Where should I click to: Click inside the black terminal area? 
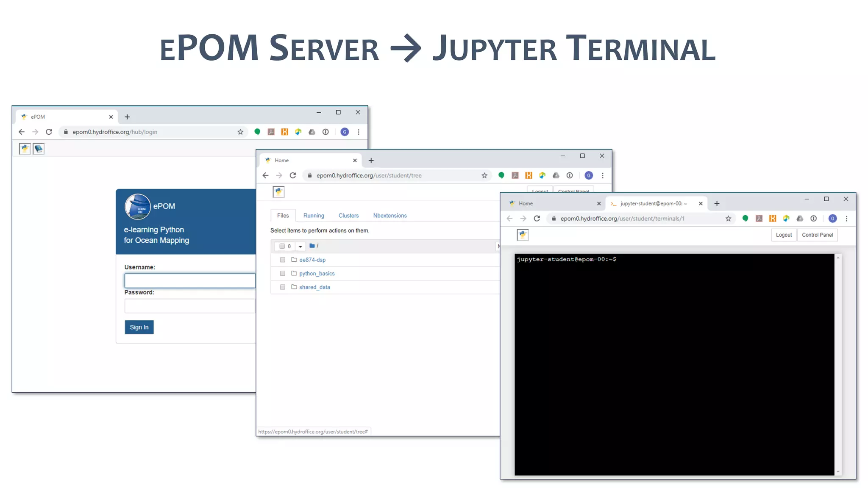674,364
